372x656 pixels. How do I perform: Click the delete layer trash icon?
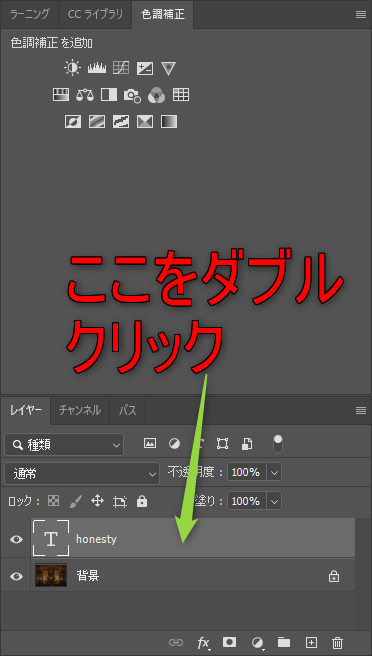tap(337, 643)
